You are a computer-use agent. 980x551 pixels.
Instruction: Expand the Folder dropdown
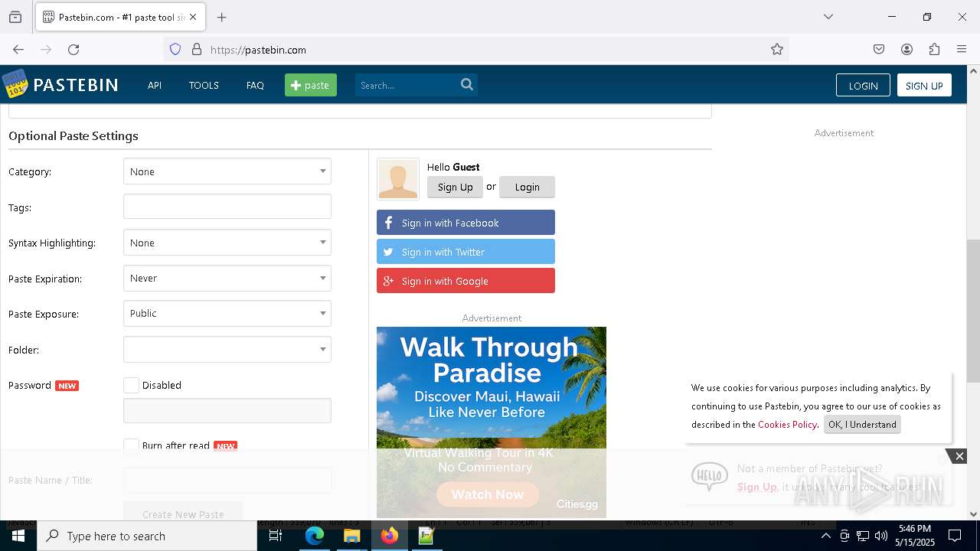[227, 350]
